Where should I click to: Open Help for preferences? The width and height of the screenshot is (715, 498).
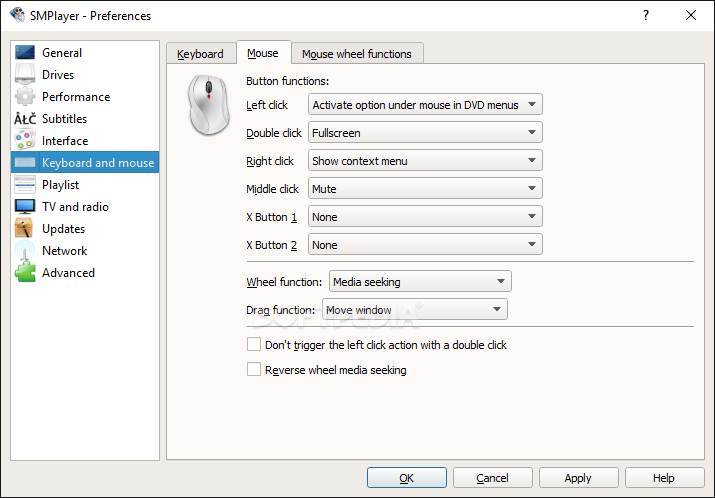664,477
